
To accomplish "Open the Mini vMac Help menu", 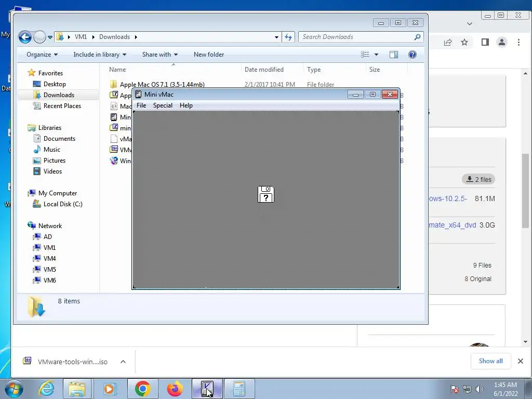I will tap(186, 105).
